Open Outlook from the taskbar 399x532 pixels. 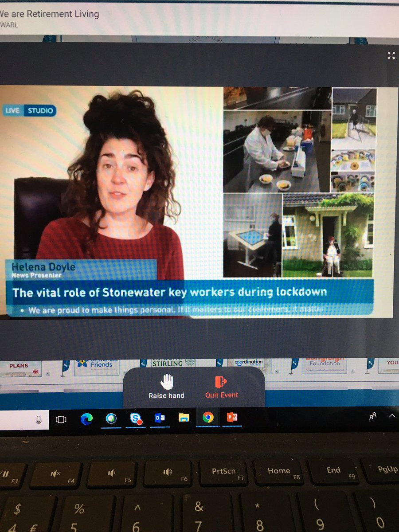[159, 418]
